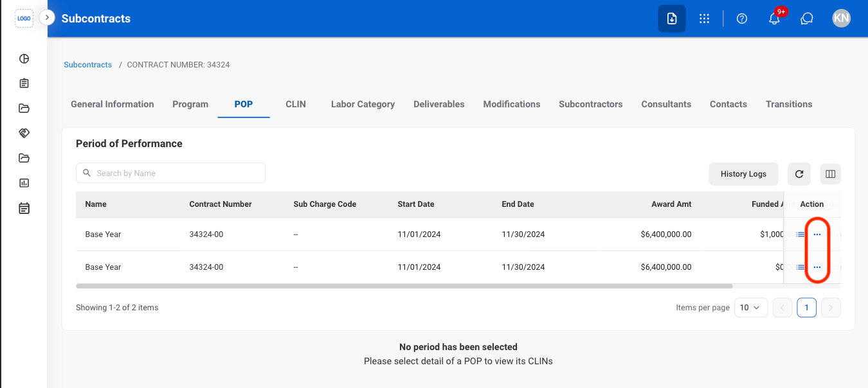Open the clipboard icon in the sidebar
Screen dimensions: 868x388
pos(24,84)
